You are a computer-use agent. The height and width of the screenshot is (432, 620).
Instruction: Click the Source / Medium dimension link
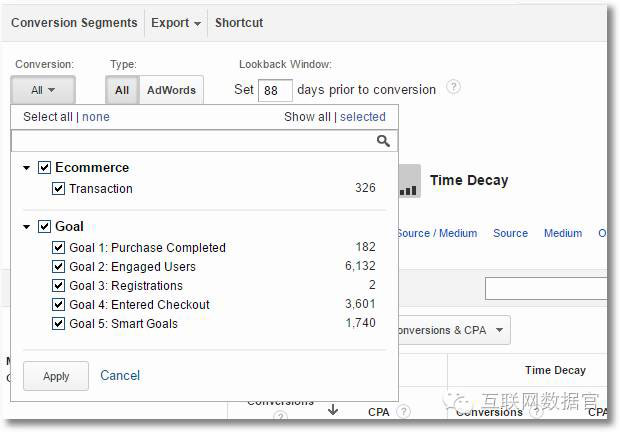pyautogui.click(x=436, y=233)
